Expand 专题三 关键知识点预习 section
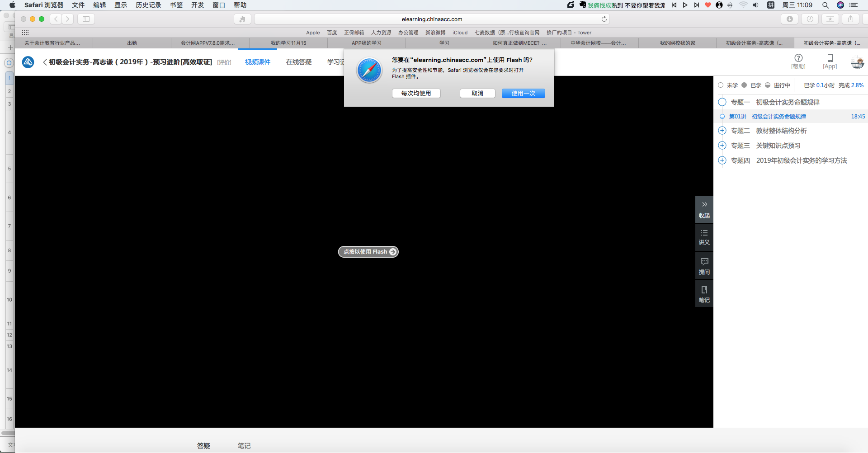The image size is (868, 453). click(722, 146)
